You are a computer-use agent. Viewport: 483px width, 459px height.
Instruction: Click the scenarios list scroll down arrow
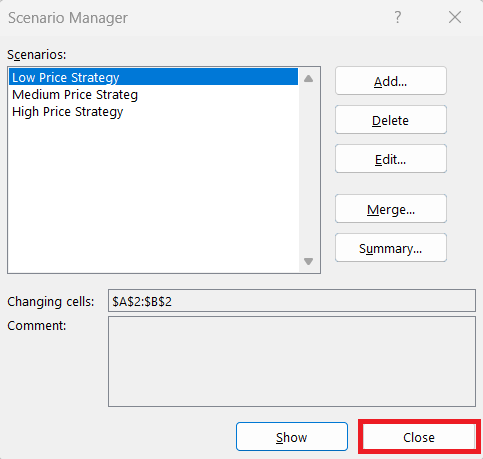coord(308,261)
